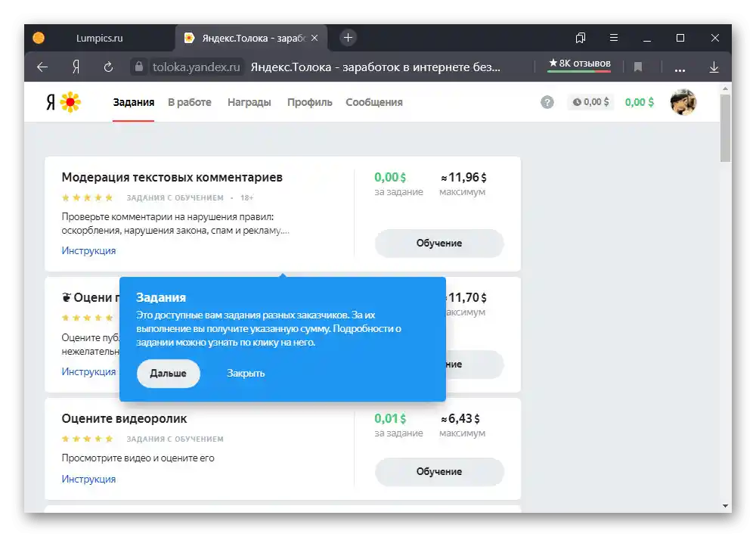The width and height of the screenshot is (756, 537).
Task: Open Yandex home via the Я browser button
Action: pyautogui.click(x=76, y=67)
